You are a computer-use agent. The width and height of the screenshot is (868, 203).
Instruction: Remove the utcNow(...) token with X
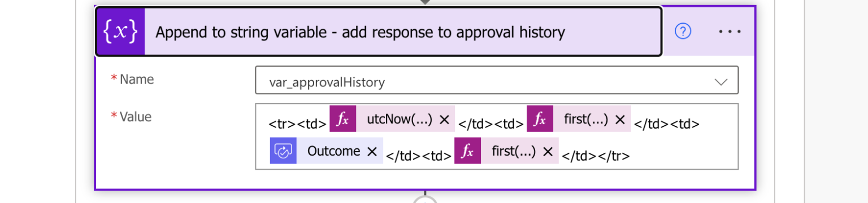[444, 120]
